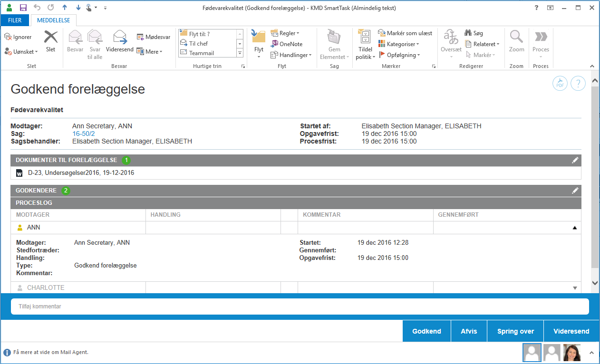Click Markér som ulæst

pos(405,33)
